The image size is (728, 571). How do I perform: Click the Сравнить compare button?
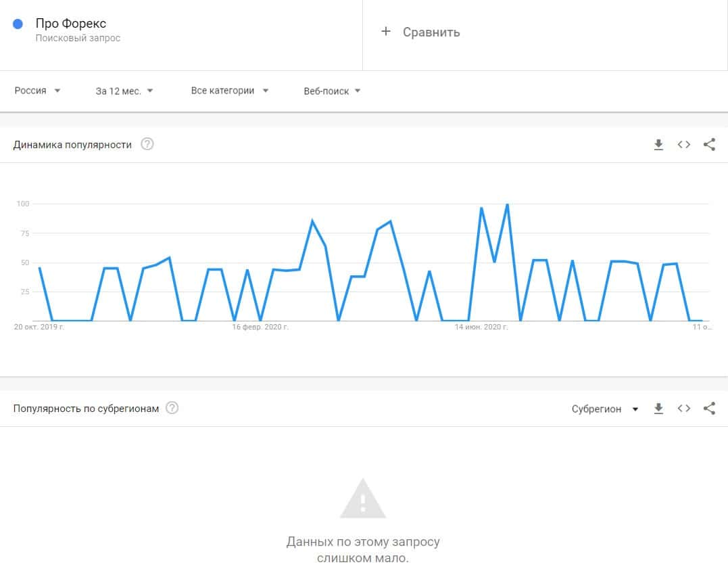click(x=431, y=32)
